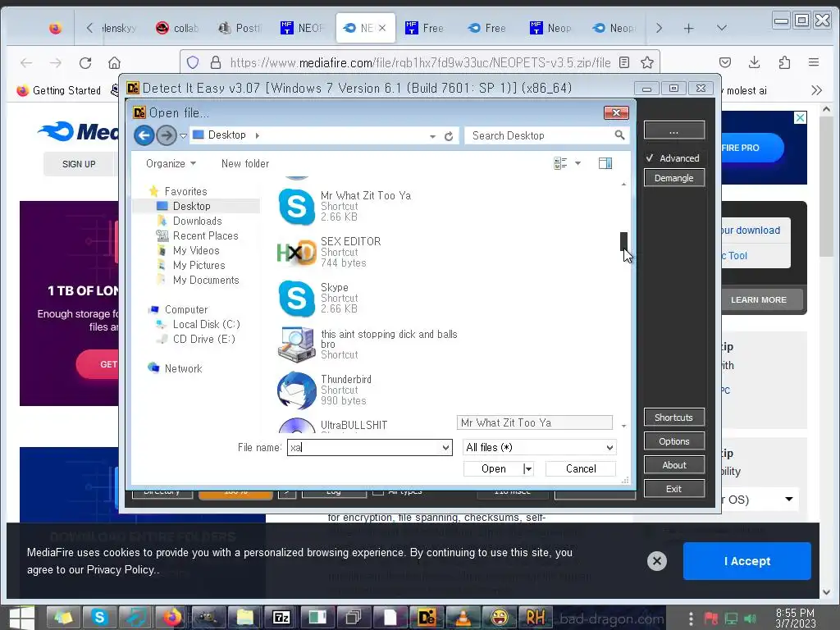Viewport: 840px width, 630px height.
Task: Click the About button
Action: pyautogui.click(x=674, y=465)
